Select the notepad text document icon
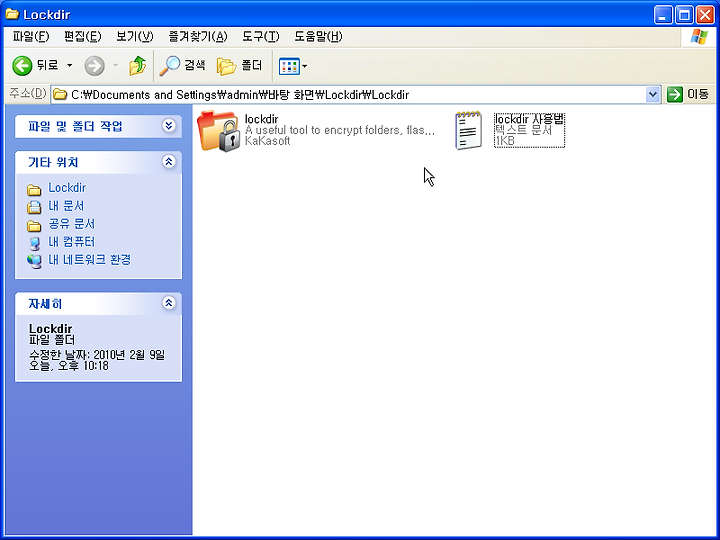Screen dimensions: 720x540 (x=468, y=130)
